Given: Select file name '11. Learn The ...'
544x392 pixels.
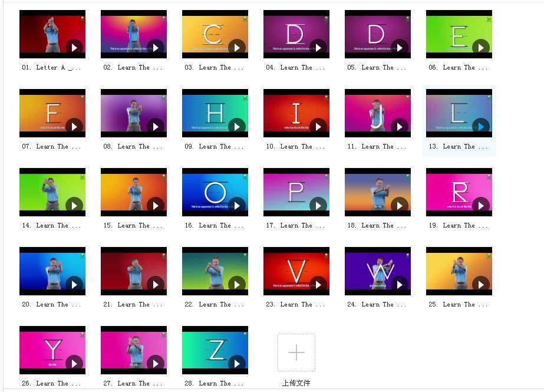Looking at the screenshot, I should [377, 146].
